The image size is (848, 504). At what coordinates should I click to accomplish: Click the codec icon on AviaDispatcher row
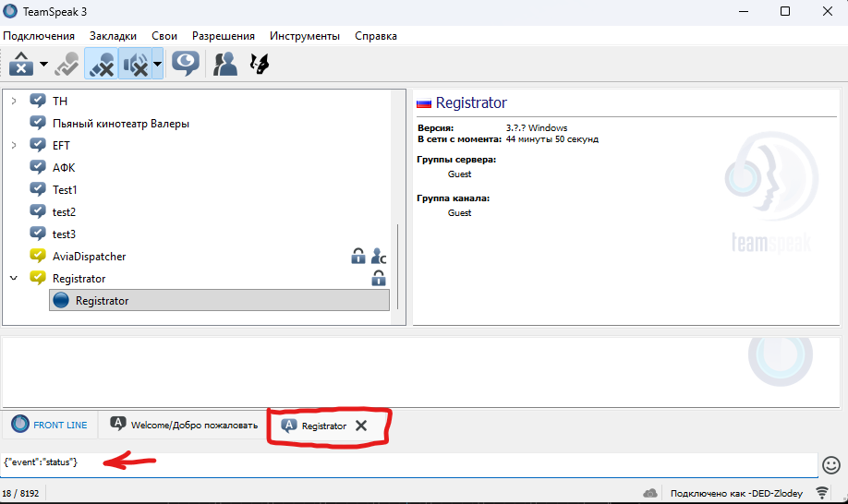point(379,256)
